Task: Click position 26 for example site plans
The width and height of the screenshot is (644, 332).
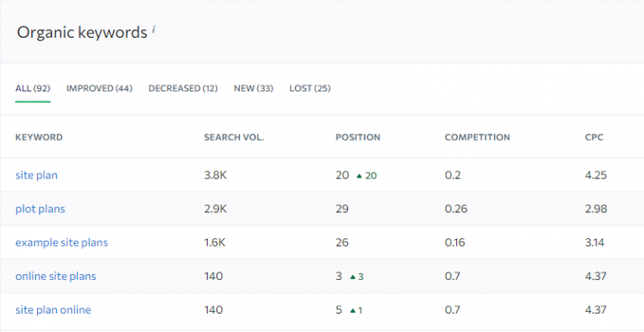Action: click(342, 243)
